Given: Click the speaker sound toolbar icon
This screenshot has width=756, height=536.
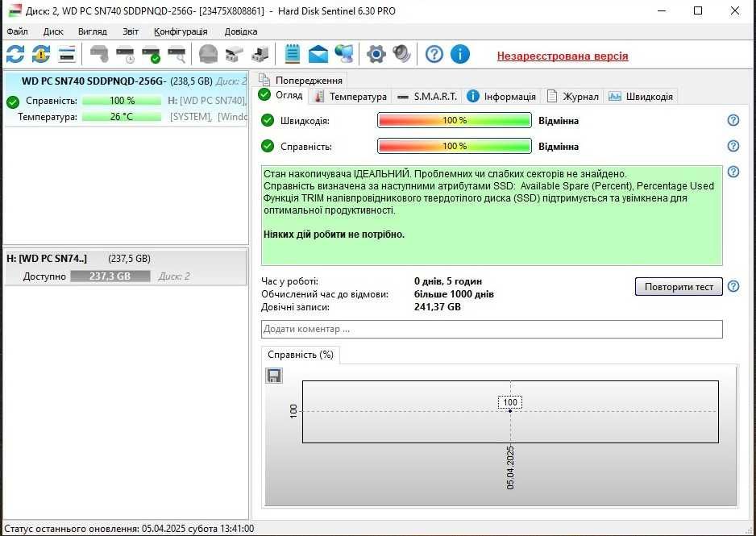Looking at the screenshot, I should [401, 54].
